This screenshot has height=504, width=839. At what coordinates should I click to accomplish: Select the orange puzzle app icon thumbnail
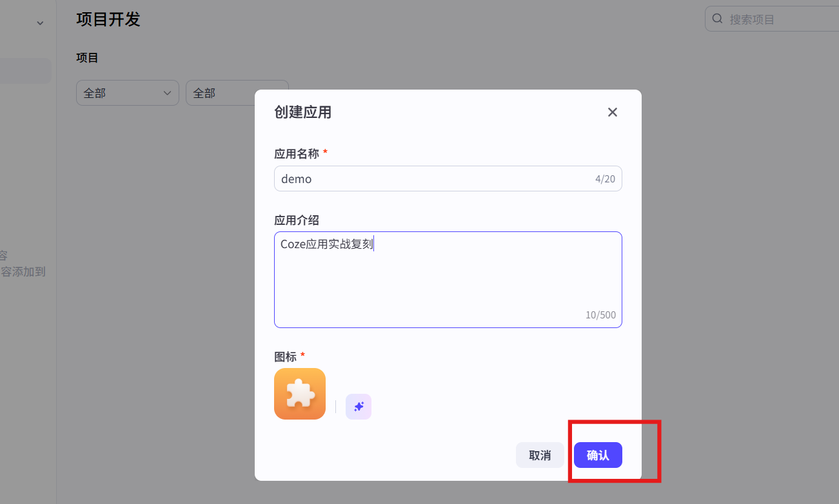300,394
